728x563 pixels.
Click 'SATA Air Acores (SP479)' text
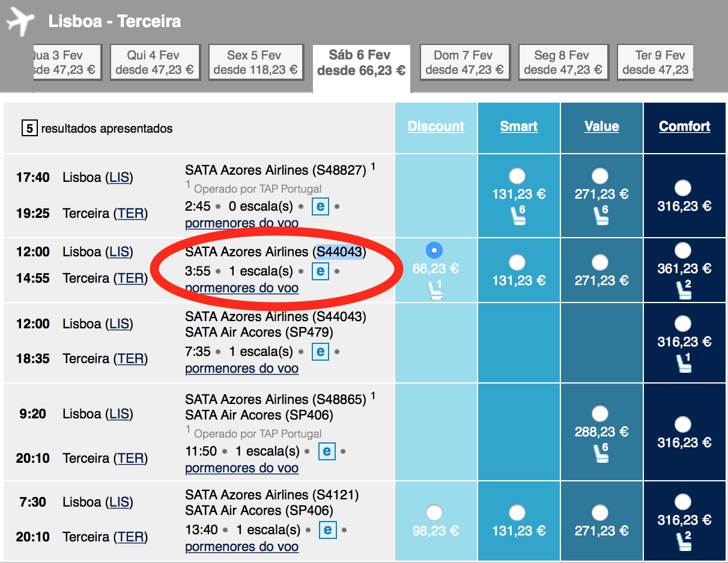click(x=259, y=333)
